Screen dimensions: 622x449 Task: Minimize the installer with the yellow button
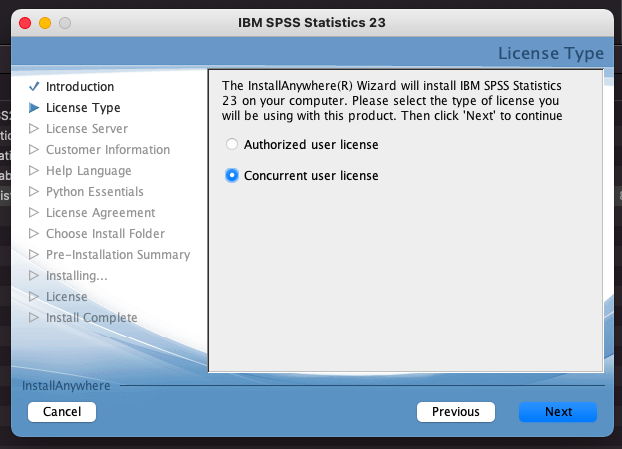pos(45,23)
